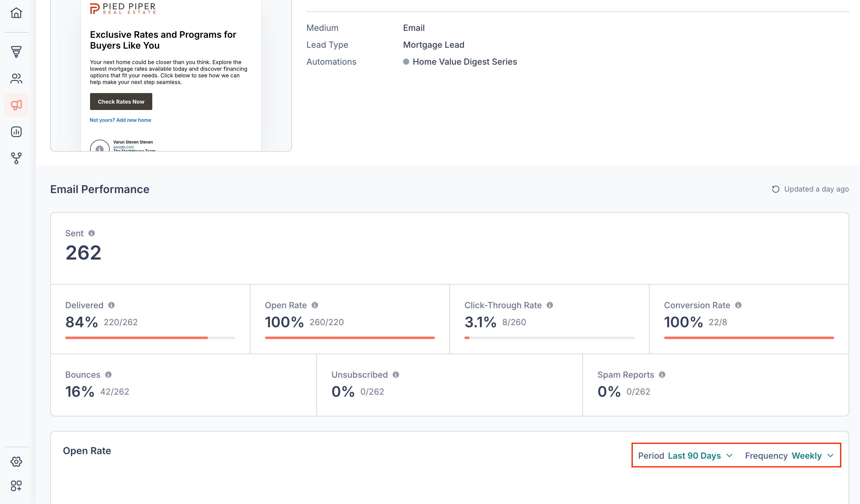Show info tooltip for Sent
This screenshot has height=504, width=860.
92,233
